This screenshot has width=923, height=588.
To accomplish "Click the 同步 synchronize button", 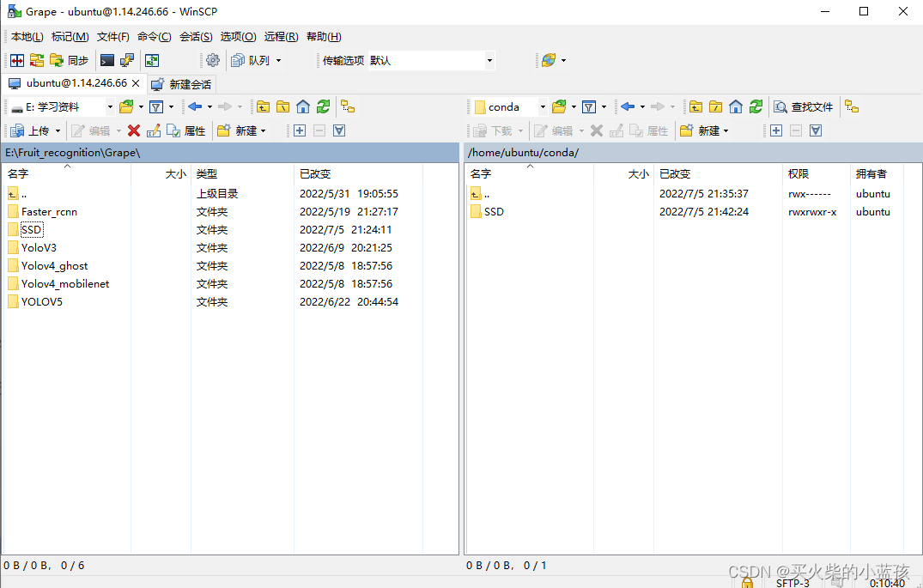I will pos(70,60).
